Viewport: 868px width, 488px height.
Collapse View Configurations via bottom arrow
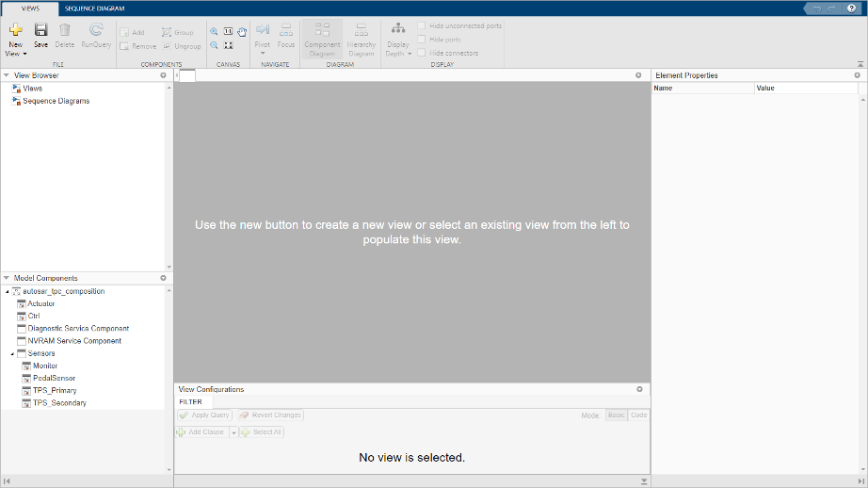(644, 481)
